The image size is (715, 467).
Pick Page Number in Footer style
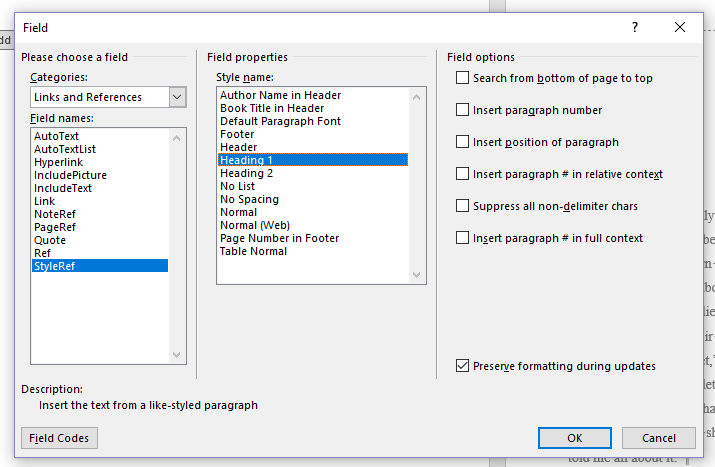coord(313,238)
